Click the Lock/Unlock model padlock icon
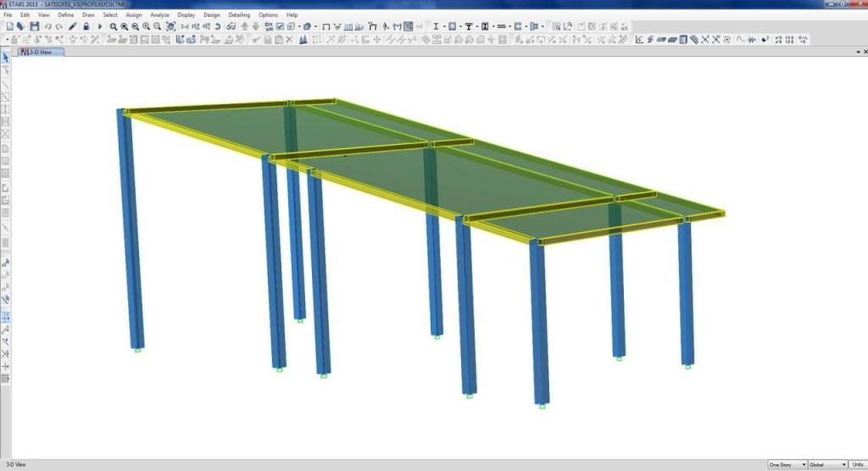 86,26
